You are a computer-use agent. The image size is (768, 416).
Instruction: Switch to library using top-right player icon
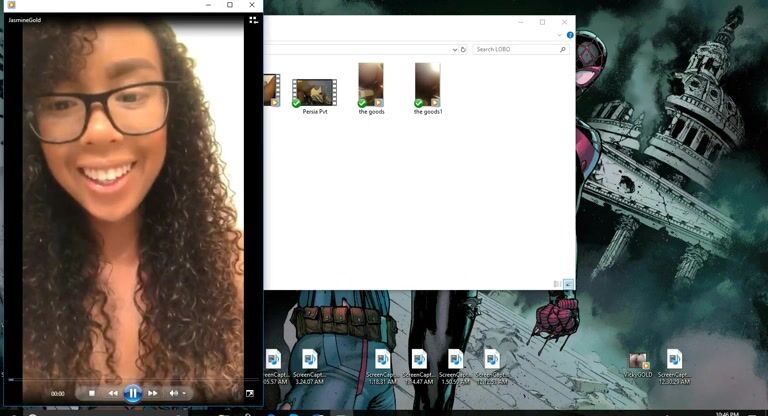253,20
